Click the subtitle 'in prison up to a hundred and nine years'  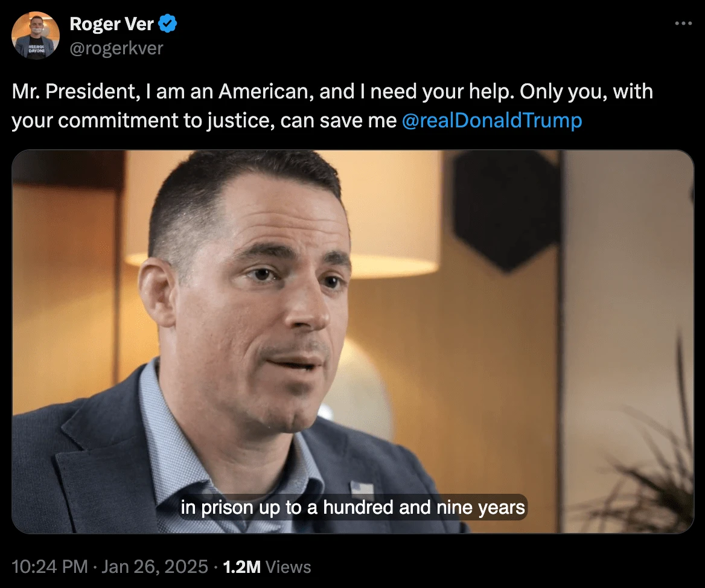[353, 508]
